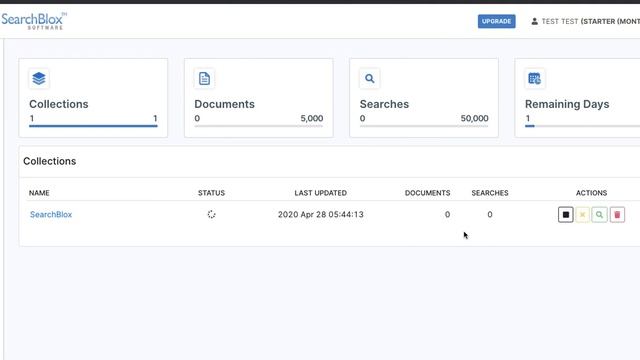Click the green search action icon
Viewport: 640px width, 360px height.
click(599, 215)
